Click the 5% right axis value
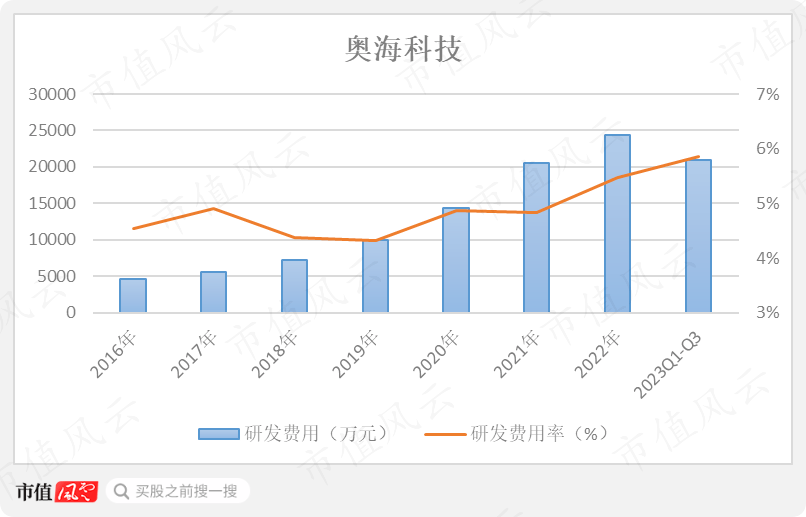Screen dimensions: 806x517 tap(767, 203)
